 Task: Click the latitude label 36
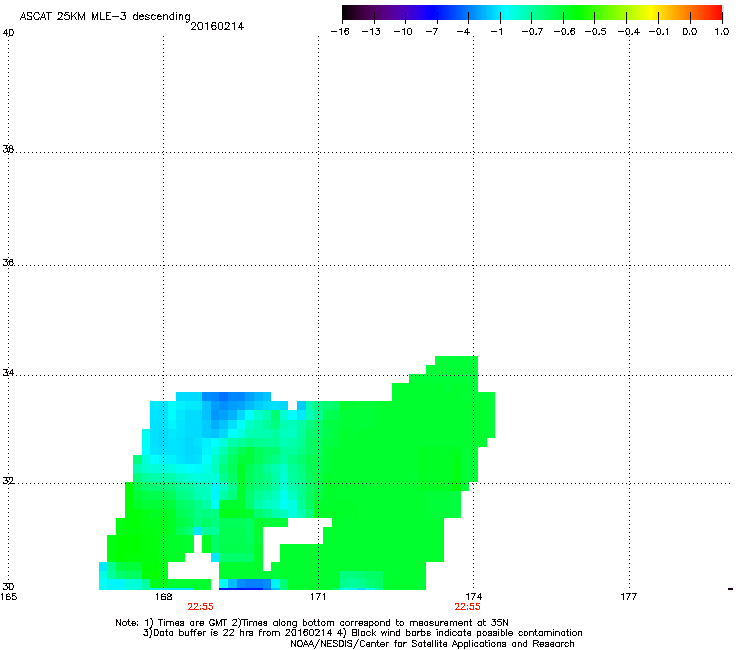tap(8, 262)
